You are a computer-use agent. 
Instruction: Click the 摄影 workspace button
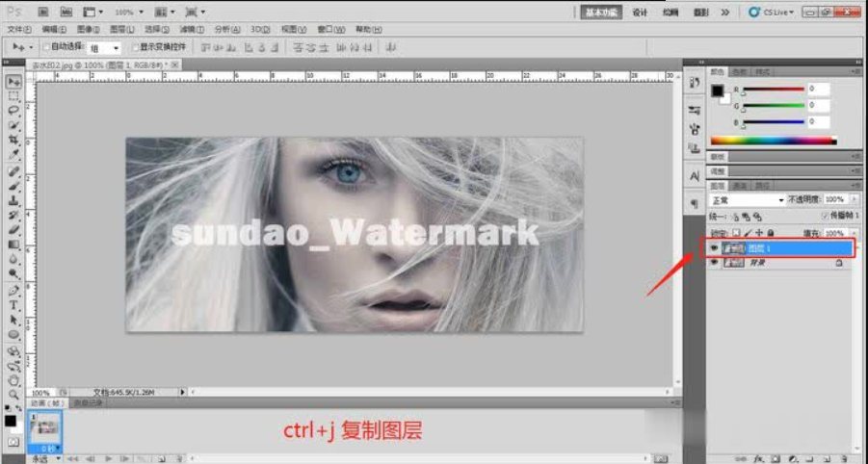700,13
